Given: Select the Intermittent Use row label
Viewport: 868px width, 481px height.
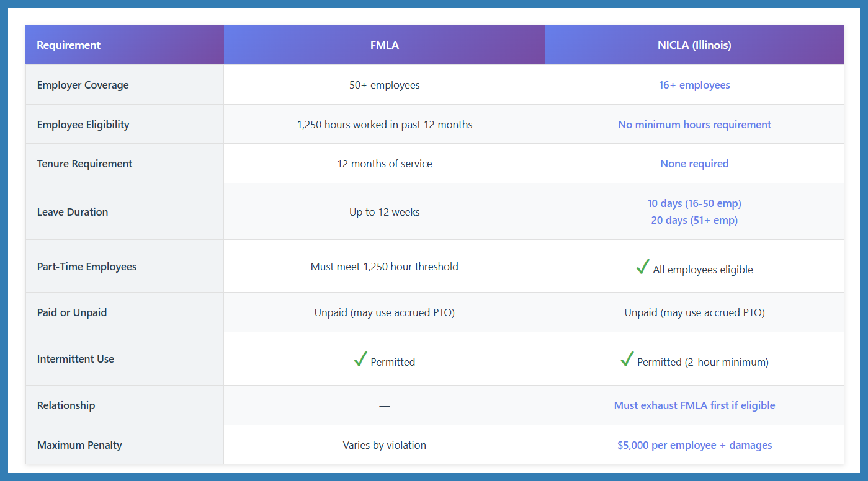Looking at the screenshot, I should click(x=76, y=359).
